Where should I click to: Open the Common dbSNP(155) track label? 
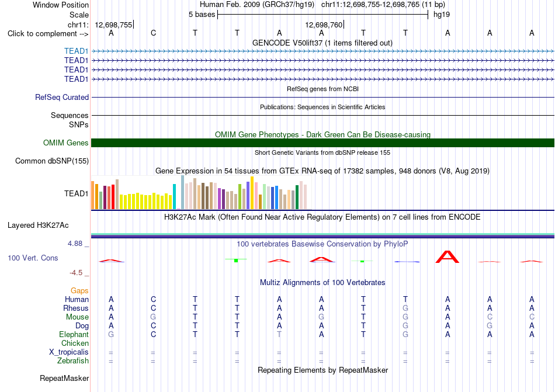(x=51, y=161)
